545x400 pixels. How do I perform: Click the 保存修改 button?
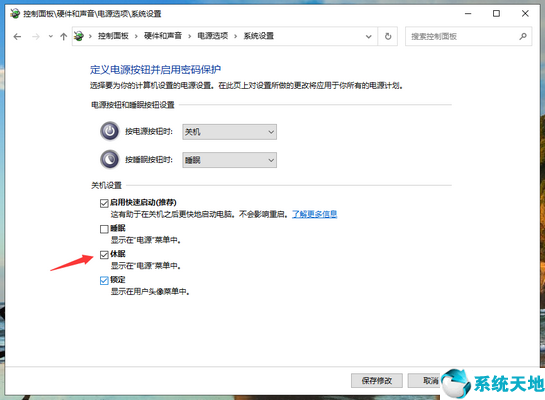(377, 381)
